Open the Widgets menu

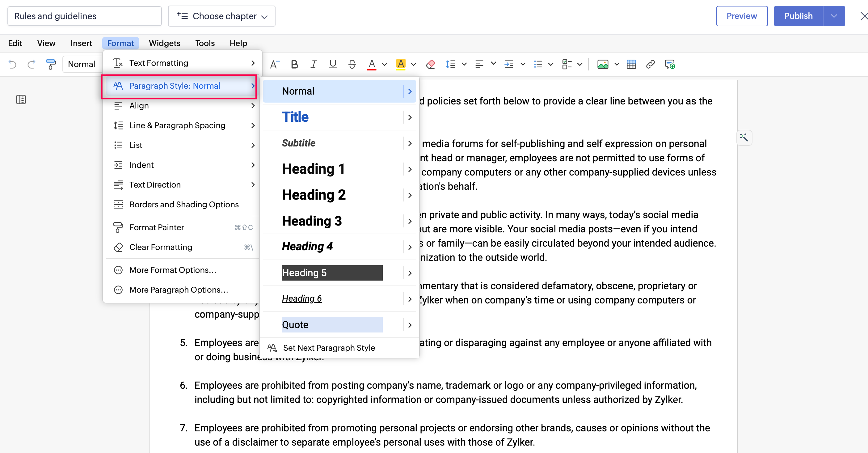(164, 43)
